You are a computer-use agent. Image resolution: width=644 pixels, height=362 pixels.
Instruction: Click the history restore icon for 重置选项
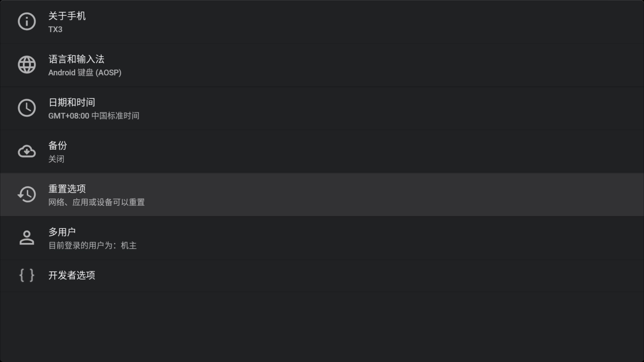[27, 194]
